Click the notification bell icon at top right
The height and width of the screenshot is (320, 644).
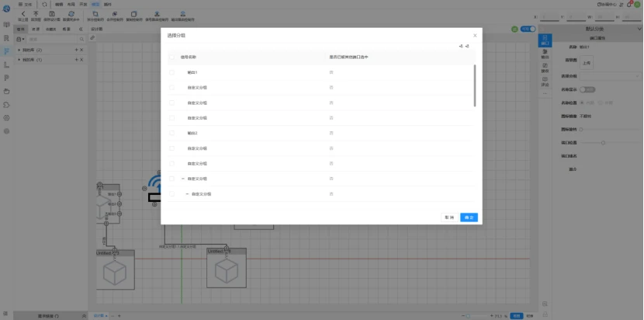coord(628,4)
